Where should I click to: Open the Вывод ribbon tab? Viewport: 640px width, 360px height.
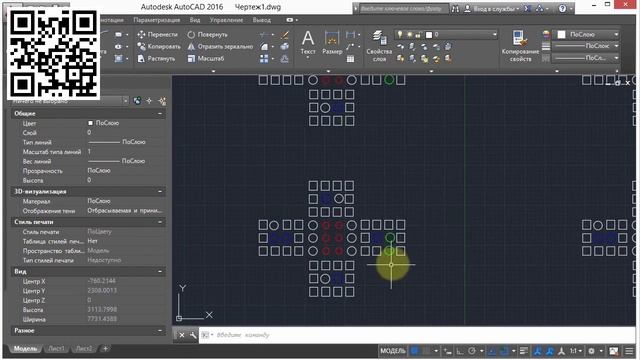point(262,20)
